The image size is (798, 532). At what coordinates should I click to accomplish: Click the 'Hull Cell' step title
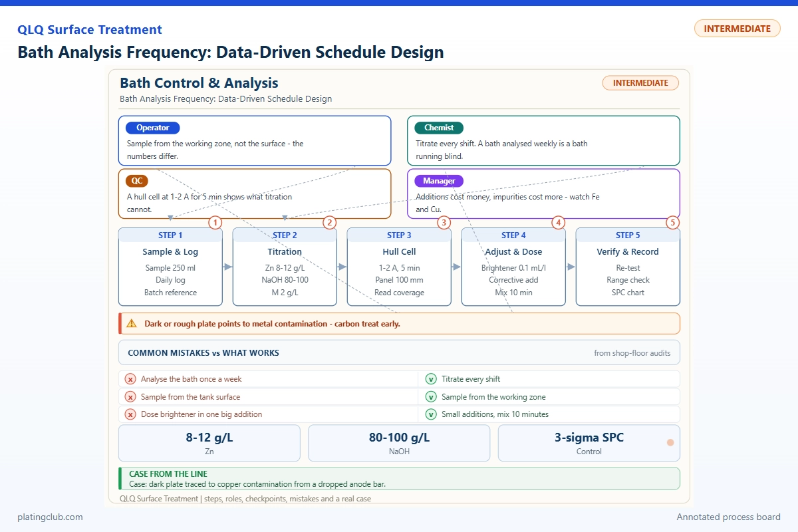399,252
